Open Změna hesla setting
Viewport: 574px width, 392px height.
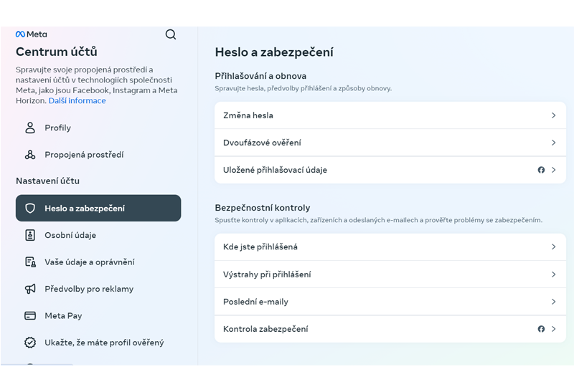pos(390,115)
